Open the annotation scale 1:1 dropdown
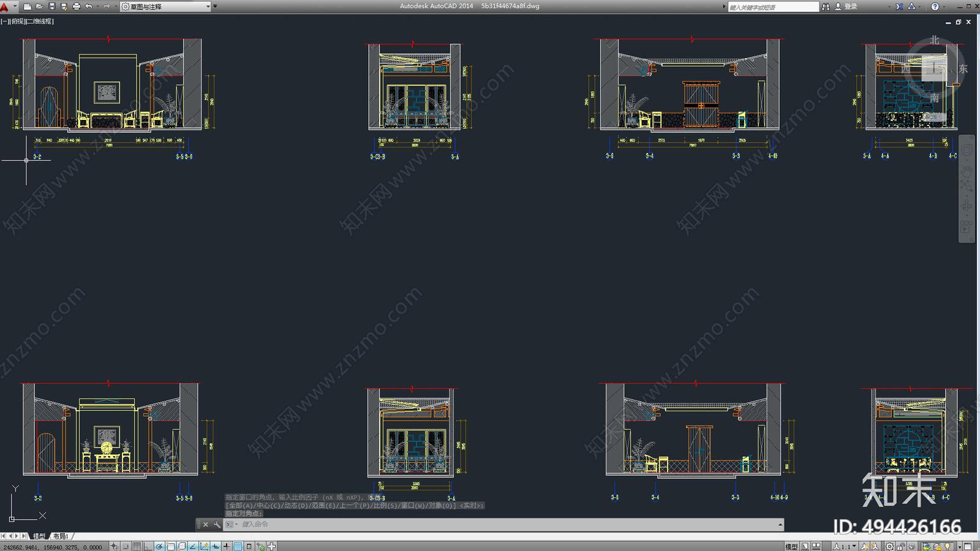Screen dimensions: 980x551 coord(845,546)
